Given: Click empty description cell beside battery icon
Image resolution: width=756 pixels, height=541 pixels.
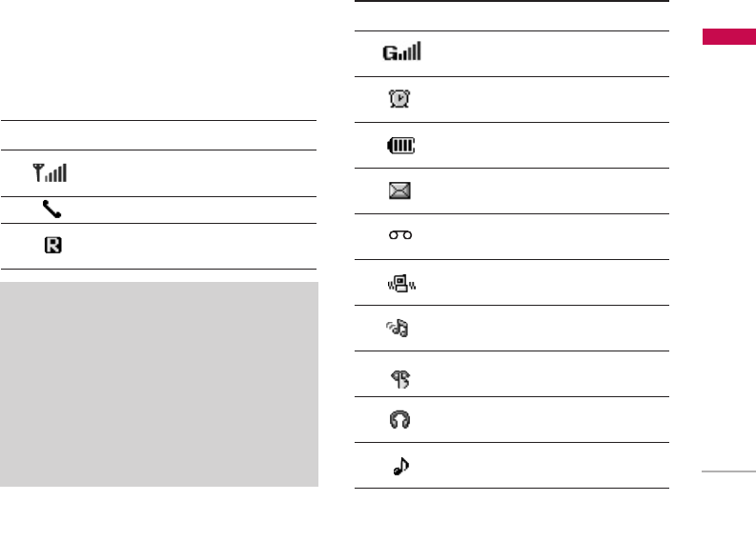Looking at the screenshot, I should click(543, 146).
